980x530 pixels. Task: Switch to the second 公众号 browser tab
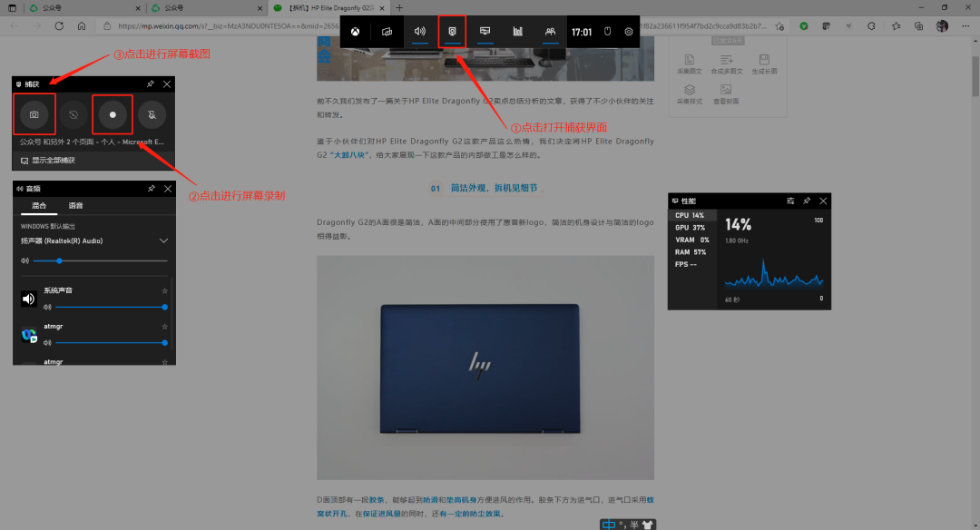pyautogui.click(x=206, y=8)
